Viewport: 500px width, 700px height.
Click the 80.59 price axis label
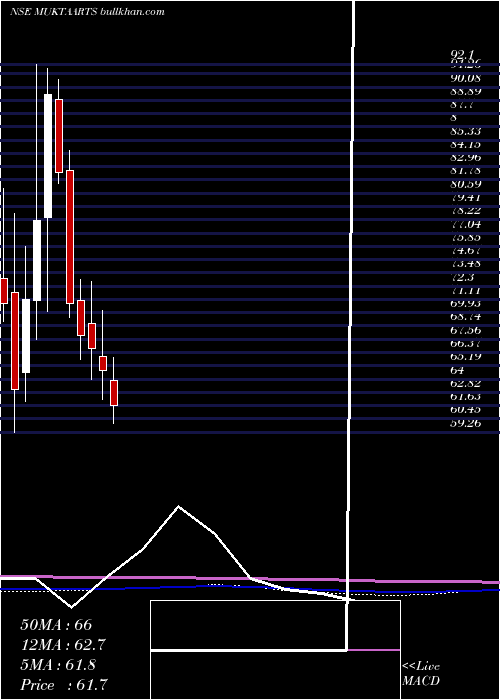[x=465, y=184]
